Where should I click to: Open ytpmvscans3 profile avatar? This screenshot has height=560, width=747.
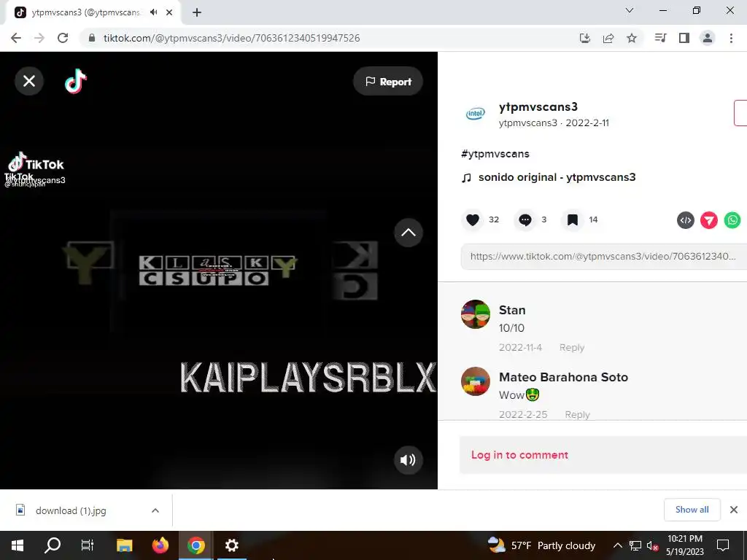[x=475, y=113]
